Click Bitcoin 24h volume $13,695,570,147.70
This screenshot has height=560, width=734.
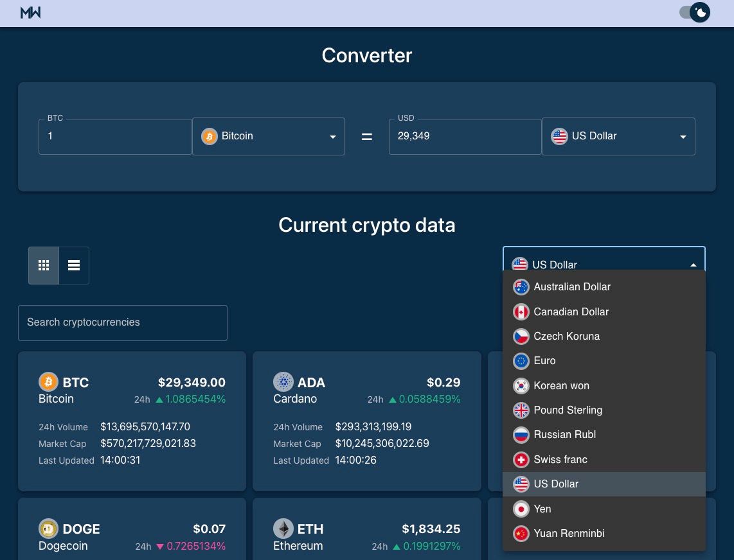pyautogui.click(x=145, y=426)
